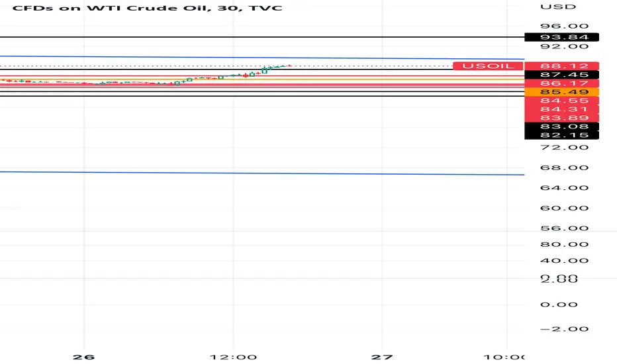Click the -2.00 lower axis tick

[564, 330]
